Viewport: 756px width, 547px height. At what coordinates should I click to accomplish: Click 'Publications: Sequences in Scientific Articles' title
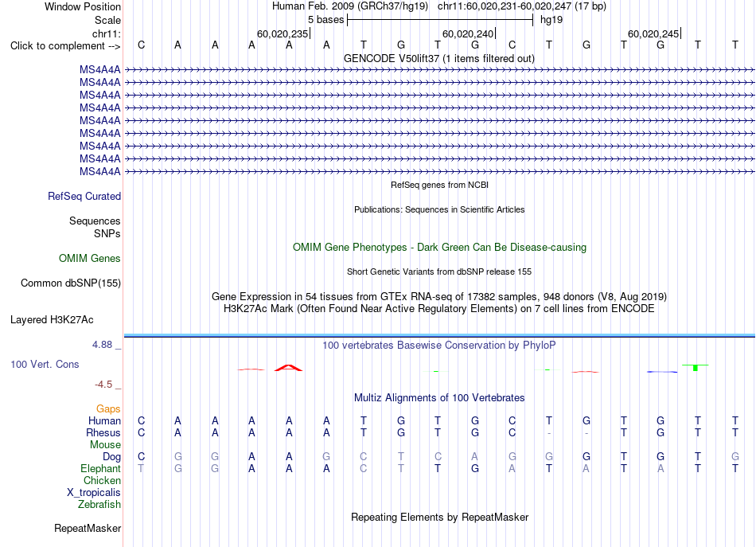pos(439,209)
